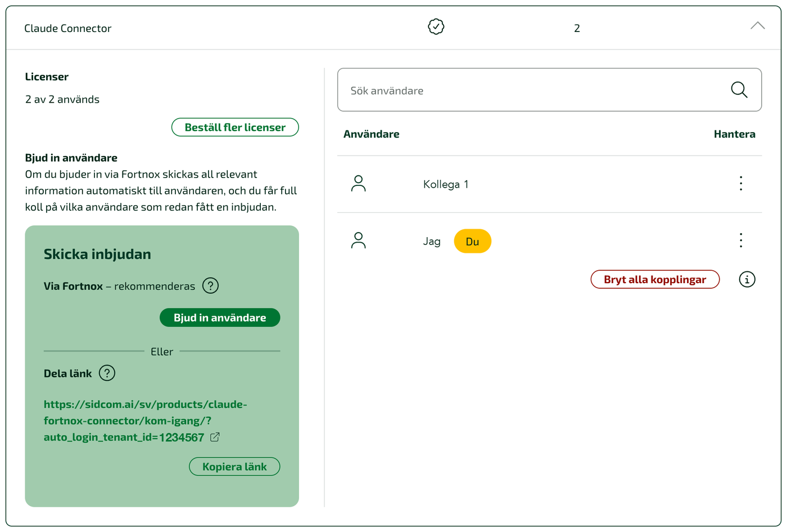Screen dimensions: 787x532
Task: Click the Bryt alla kopplingar button
Action: point(655,279)
